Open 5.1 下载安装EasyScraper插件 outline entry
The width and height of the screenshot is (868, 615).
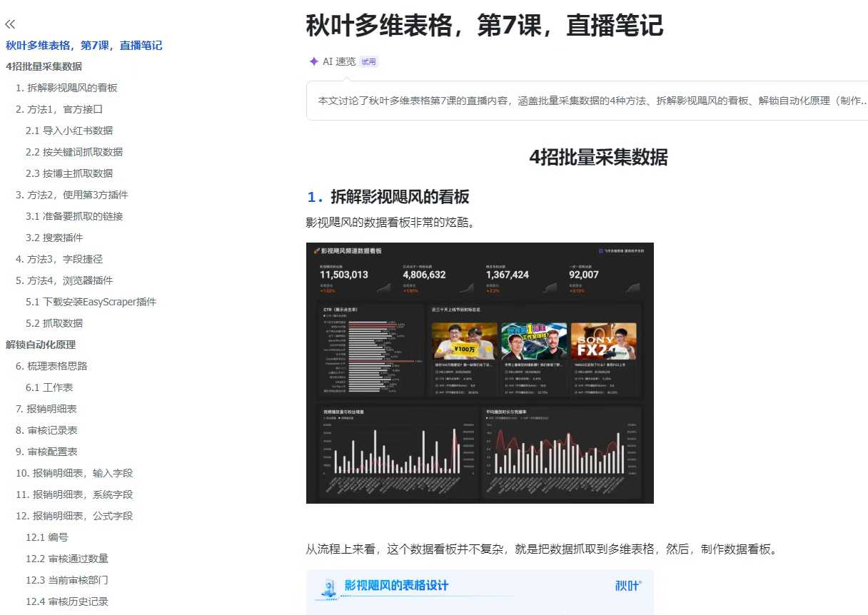click(x=91, y=302)
